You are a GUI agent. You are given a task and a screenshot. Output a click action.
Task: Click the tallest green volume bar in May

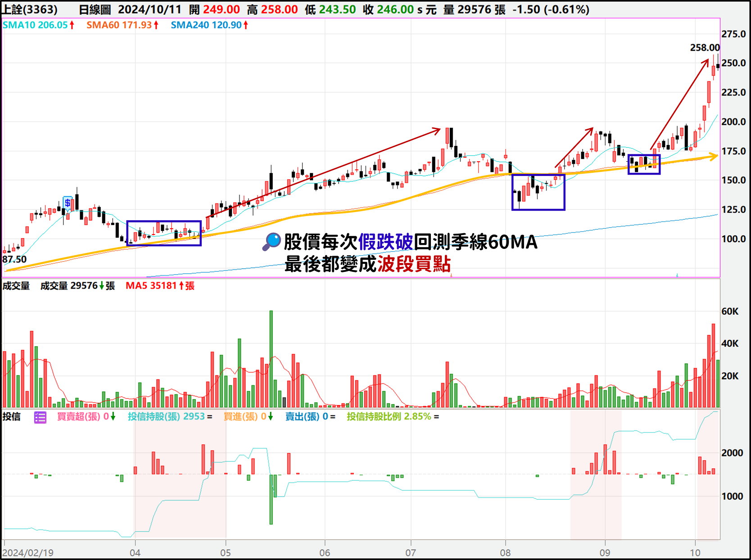(271, 359)
